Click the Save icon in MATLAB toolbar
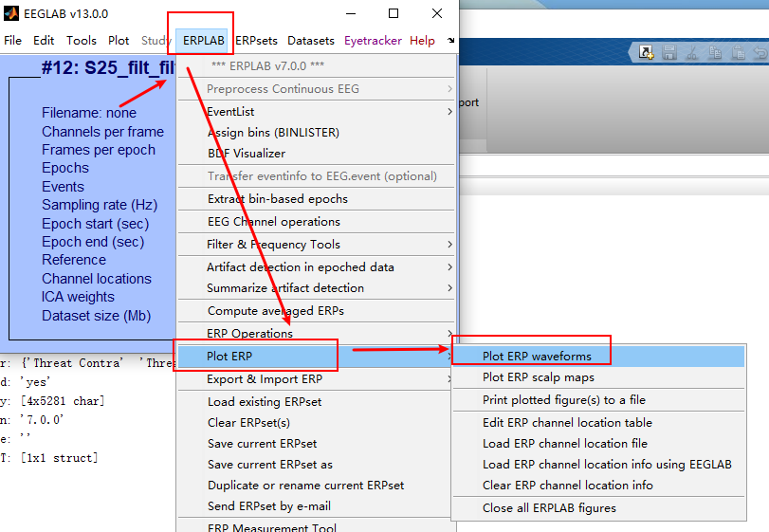This screenshot has height=532, width=769. tap(668, 52)
